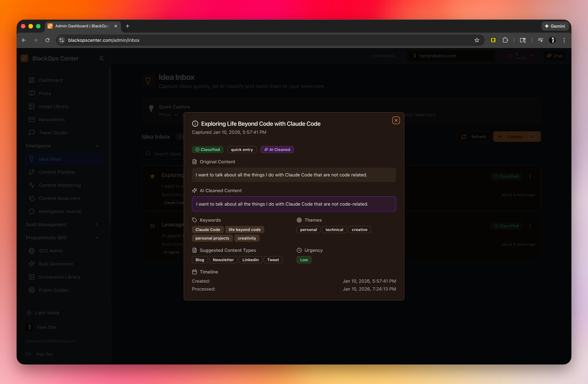
Task: Click the Gemini menu bar item
Action: [x=555, y=26]
